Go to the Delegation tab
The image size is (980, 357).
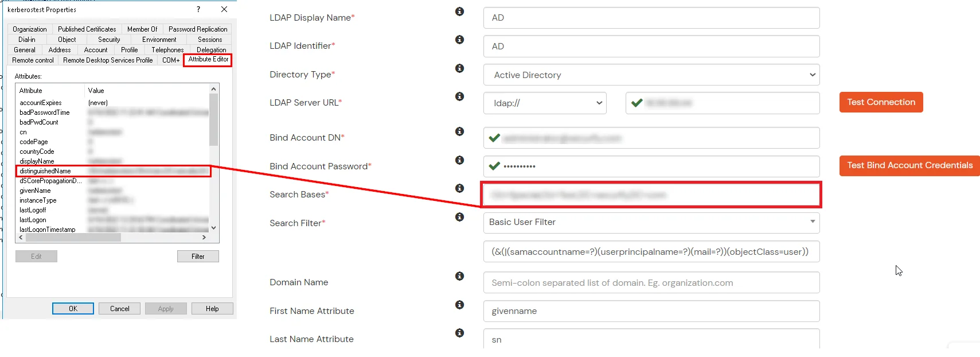pyautogui.click(x=212, y=50)
